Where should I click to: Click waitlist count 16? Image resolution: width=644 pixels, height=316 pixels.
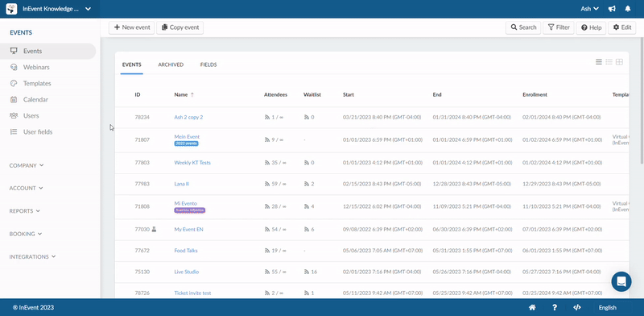311,272
